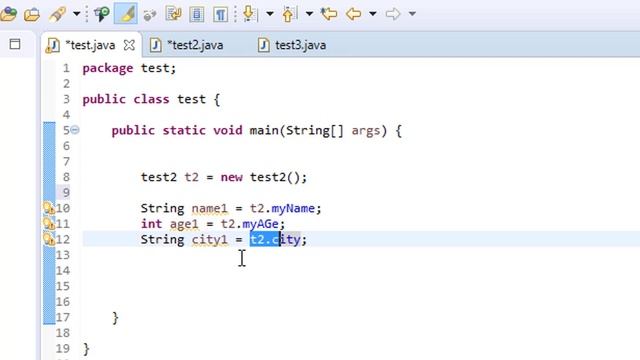Viewport: 640px width, 360px height.
Task: Click the 'age1' variable on line 11
Action: (x=184, y=224)
